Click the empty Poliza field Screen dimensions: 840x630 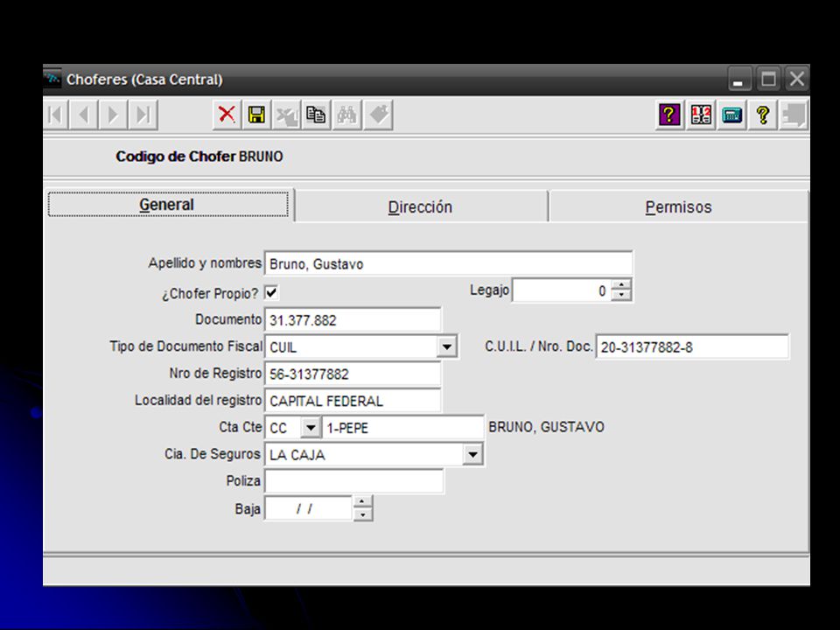[x=354, y=481]
